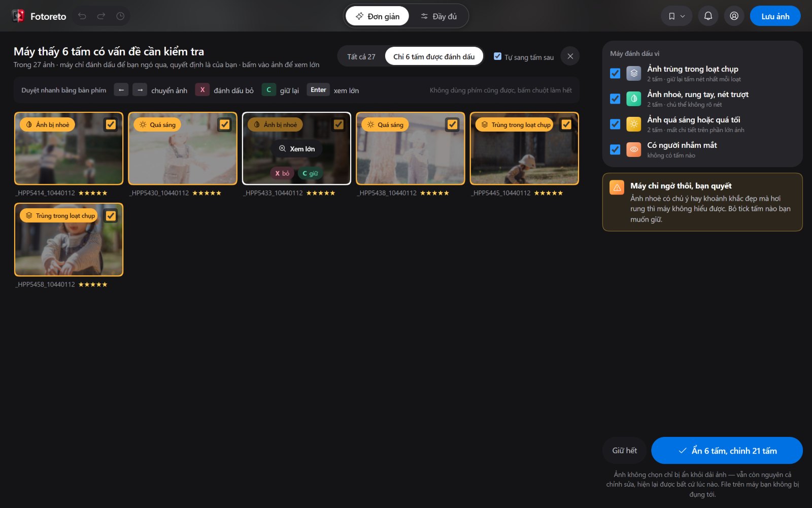The image size is (812, 508).
Task: Click C giữ on photo _HPP5433
Action: pos(310,173)
